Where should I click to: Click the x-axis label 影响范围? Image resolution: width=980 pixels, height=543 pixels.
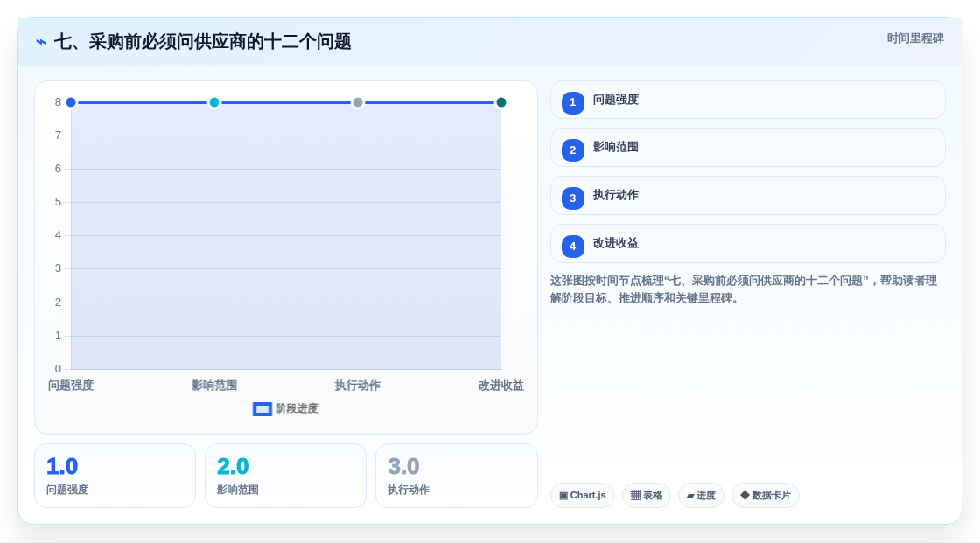point(214,386)
